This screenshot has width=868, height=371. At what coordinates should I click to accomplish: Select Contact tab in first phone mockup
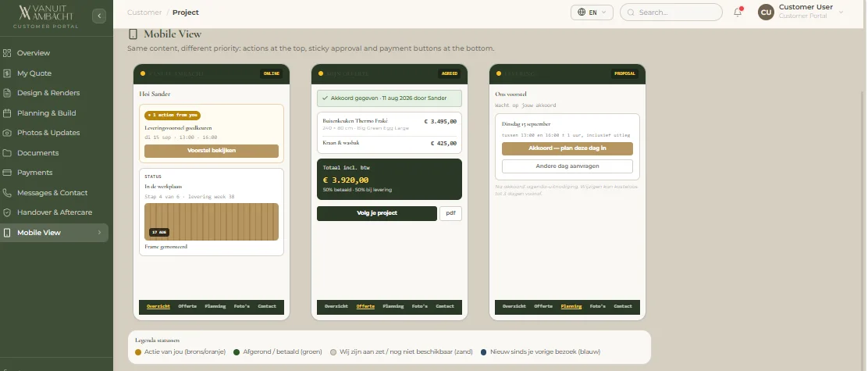(x=267, y=306)
